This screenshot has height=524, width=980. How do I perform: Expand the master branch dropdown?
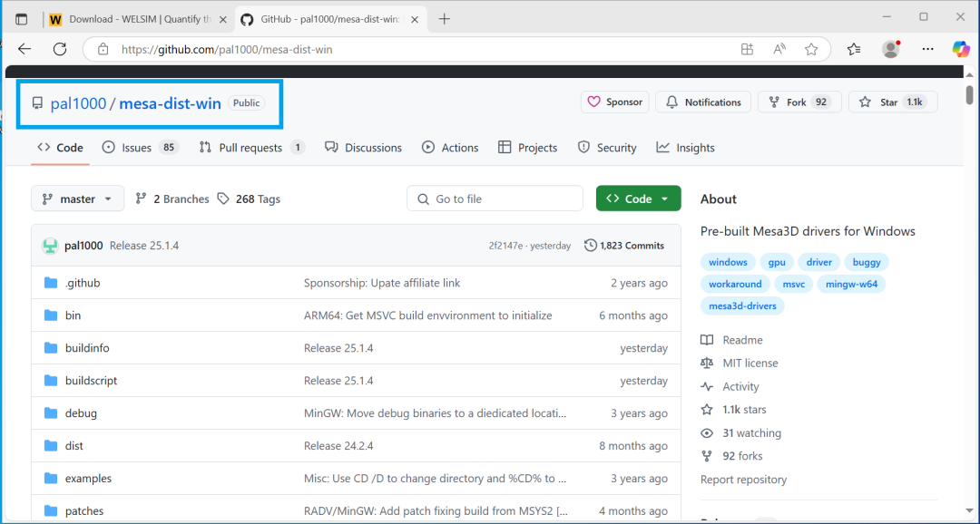[x=77, y=199]
